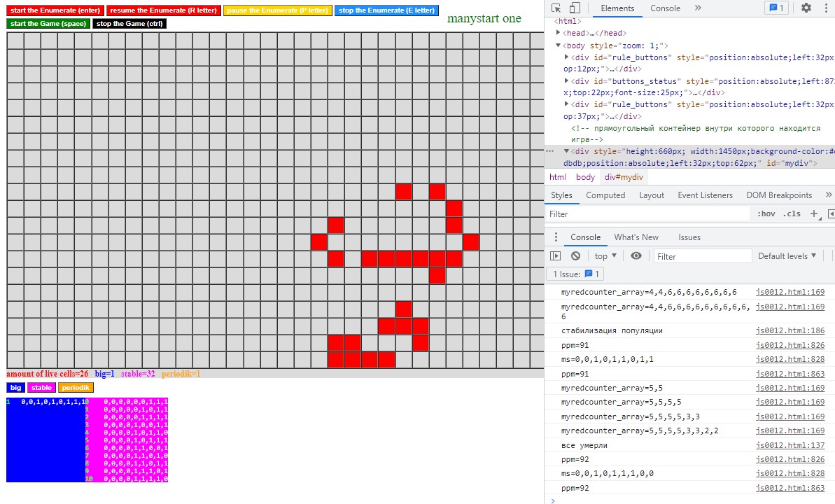The image size is (835, 504).
Task: Click stop the Enumerate (E letter) button
Action: click(x=386, y=10)
